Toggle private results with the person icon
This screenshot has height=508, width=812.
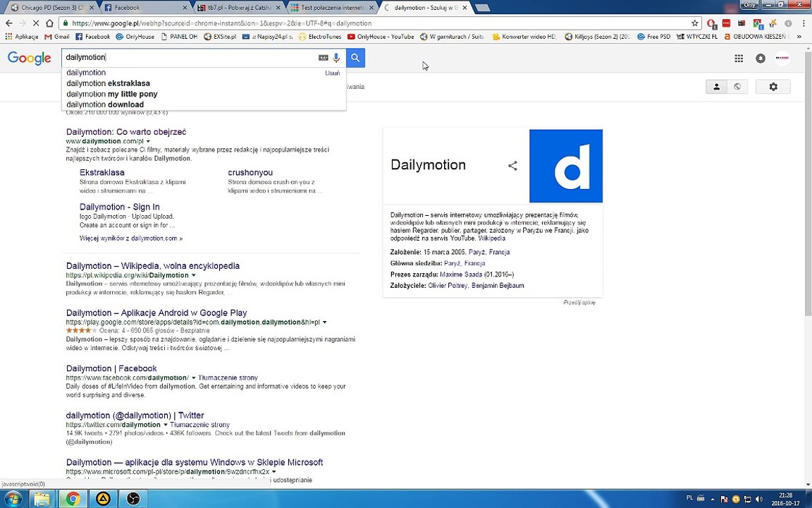tap(717, 87)
